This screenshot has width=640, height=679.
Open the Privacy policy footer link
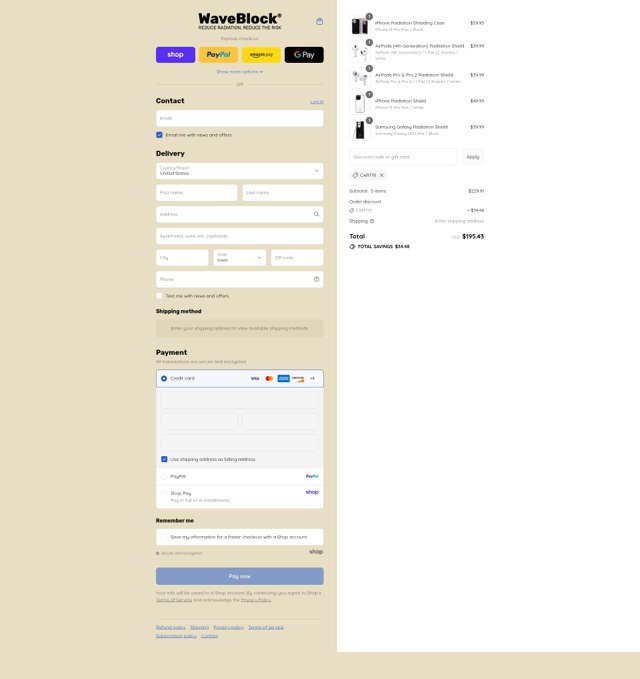coord(228,627)
